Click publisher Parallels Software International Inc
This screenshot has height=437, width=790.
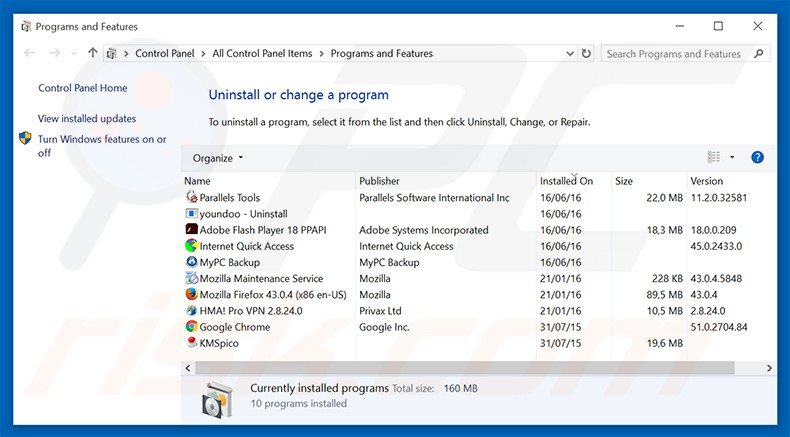pyautogui.click(x=434, y=198)
